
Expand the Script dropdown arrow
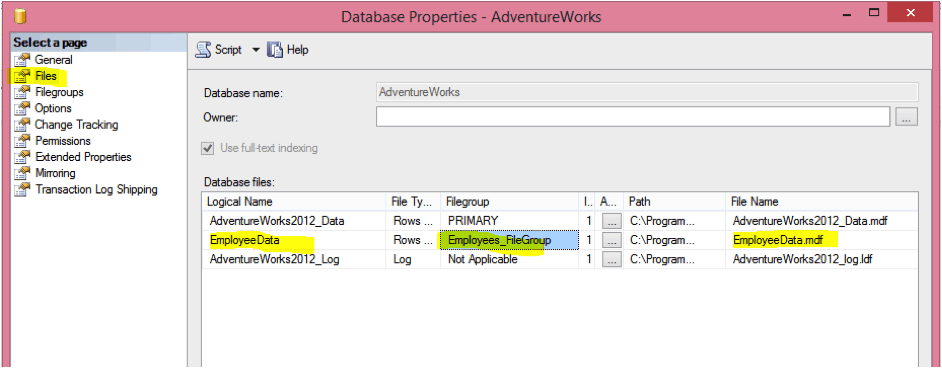pos(255,50)
